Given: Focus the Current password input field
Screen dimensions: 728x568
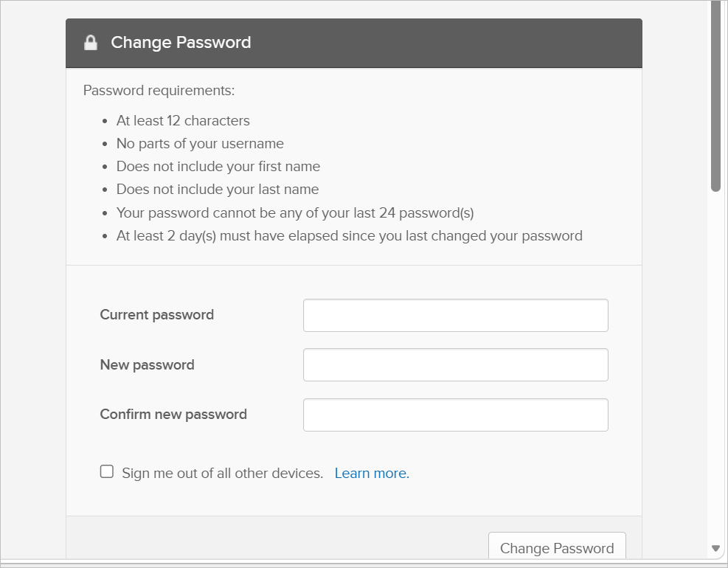Looking at the screenshot, I should pyautogui.click(x=456, y=315).
